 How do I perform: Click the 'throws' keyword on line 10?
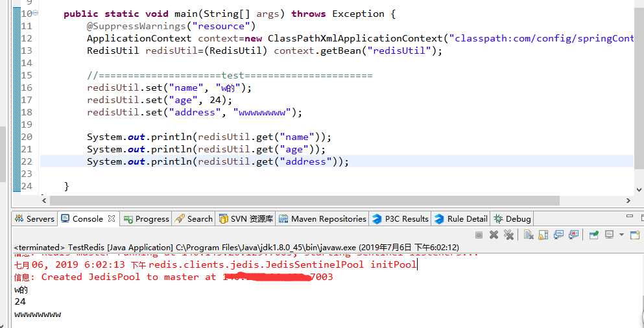309,14
